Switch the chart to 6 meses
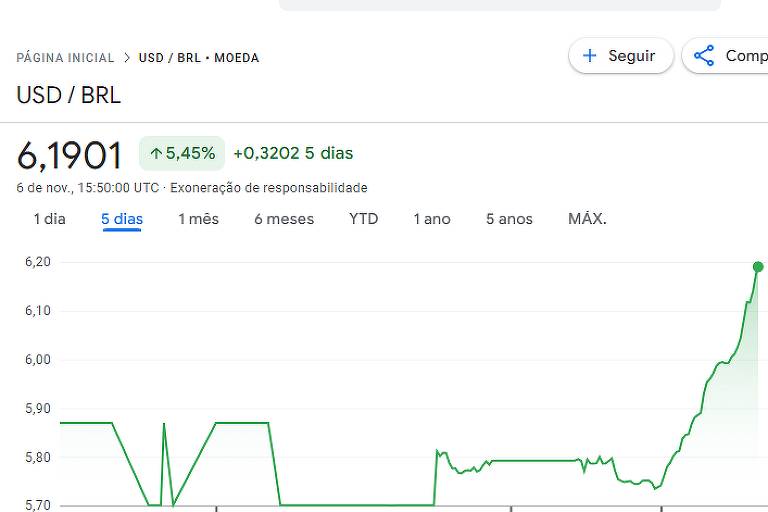Image resolution: width=768 pixels, height=512 pixels. [x=284, y=219]
